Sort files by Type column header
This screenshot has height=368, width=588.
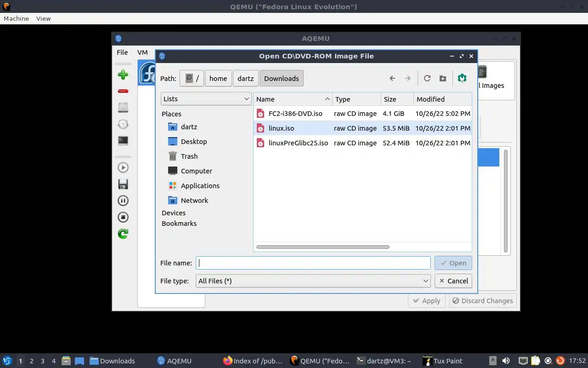click(x=356, y=99)
